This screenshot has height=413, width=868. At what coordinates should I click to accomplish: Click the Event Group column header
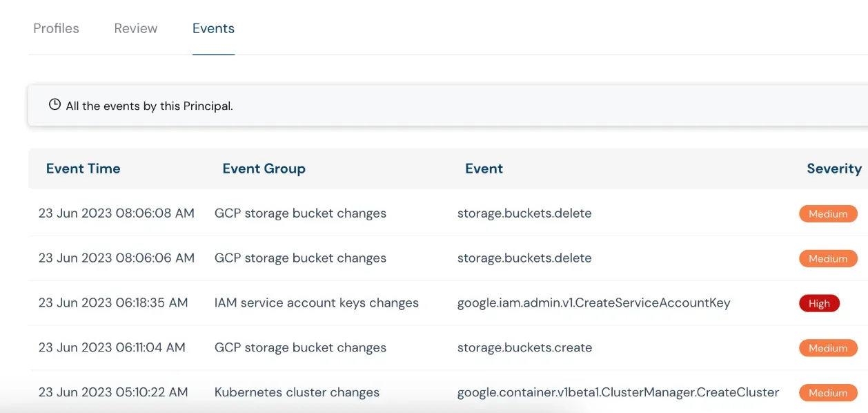264,169
